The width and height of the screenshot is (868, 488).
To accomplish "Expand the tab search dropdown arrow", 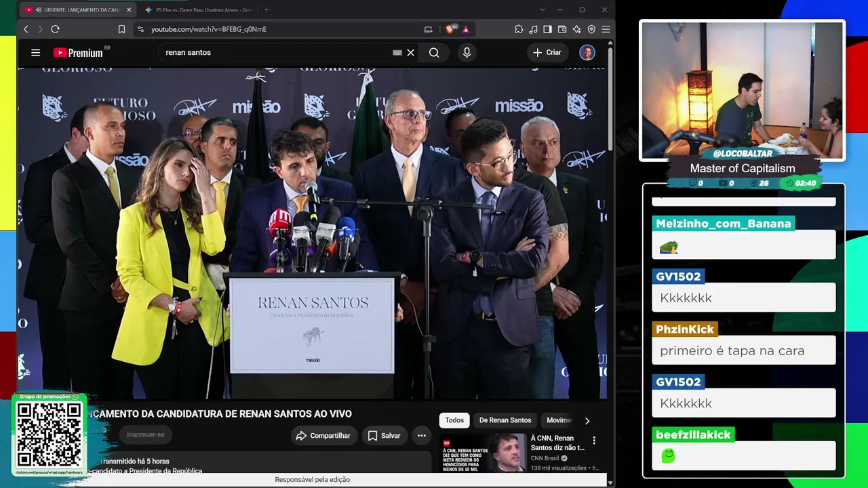I will point(542,9).
